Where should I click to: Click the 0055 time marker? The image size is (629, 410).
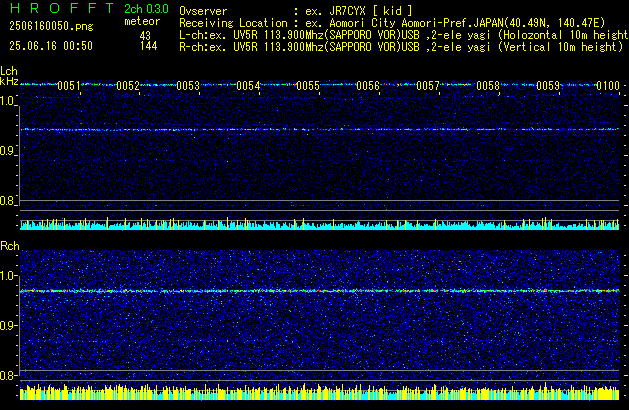click(308, 86)
